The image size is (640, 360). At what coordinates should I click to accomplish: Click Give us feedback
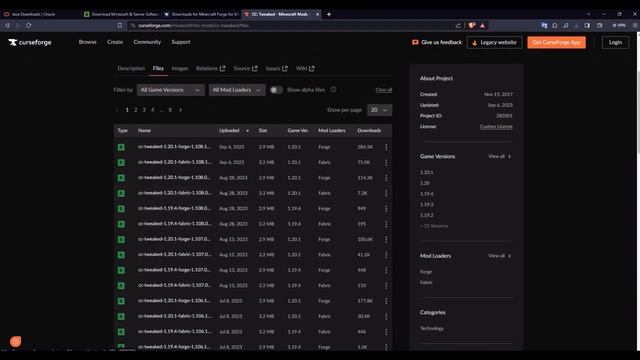(x=437, y=42)
